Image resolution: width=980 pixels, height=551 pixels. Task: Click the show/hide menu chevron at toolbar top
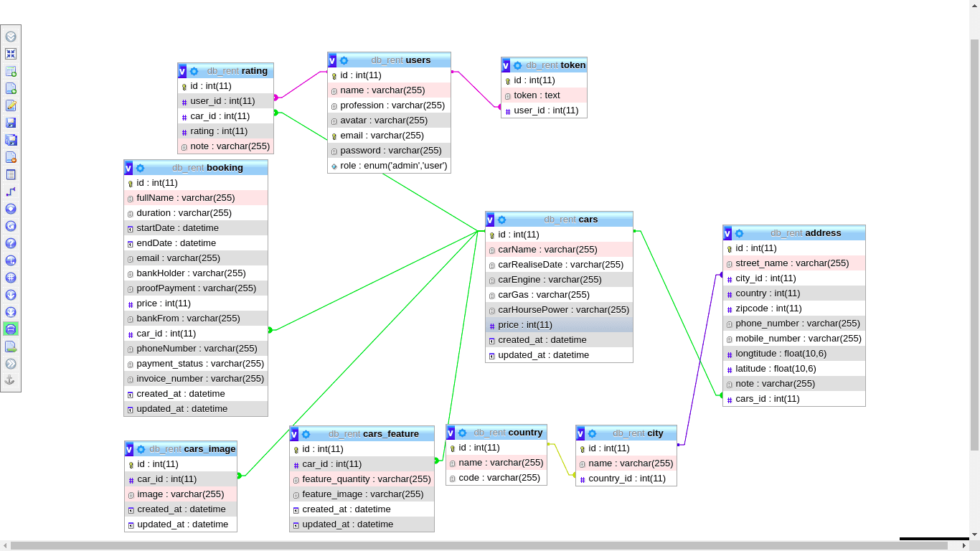tap(11, 37)
